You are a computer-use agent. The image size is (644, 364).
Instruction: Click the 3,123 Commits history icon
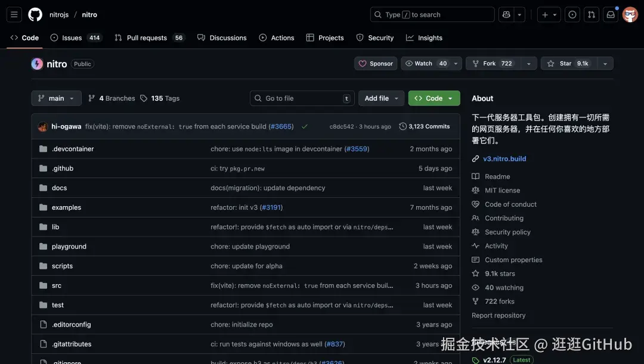click(x=403, y=126)
